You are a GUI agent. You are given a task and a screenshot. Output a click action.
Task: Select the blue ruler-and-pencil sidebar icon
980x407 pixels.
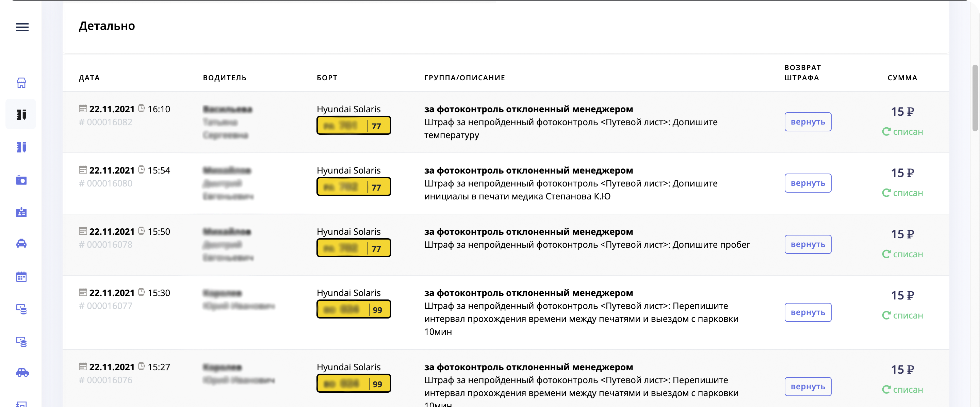(21, 147)
